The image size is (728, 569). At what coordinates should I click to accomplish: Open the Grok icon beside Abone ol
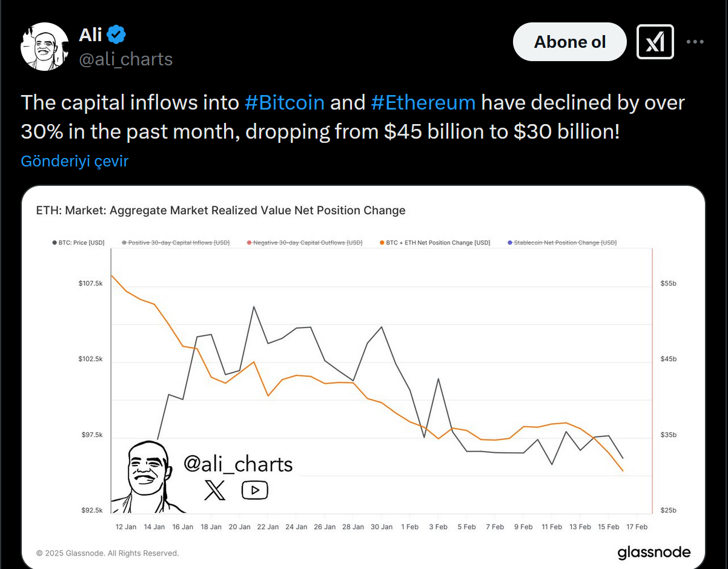[655, 42]
